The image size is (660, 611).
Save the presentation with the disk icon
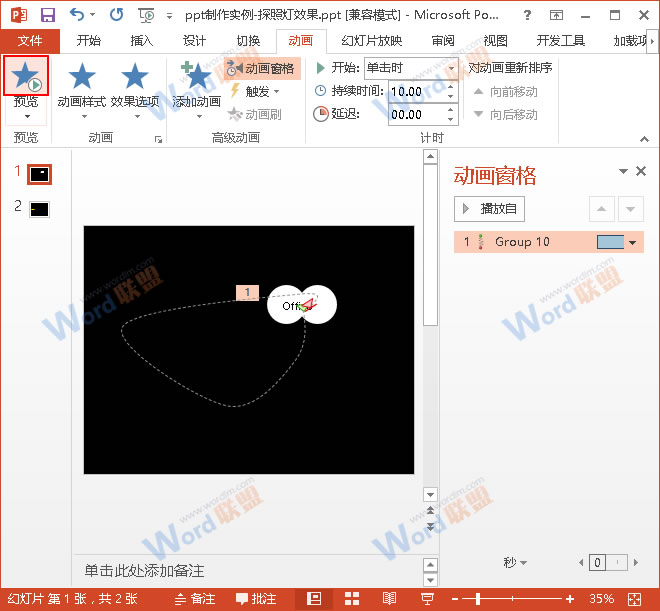click(48, 16)
